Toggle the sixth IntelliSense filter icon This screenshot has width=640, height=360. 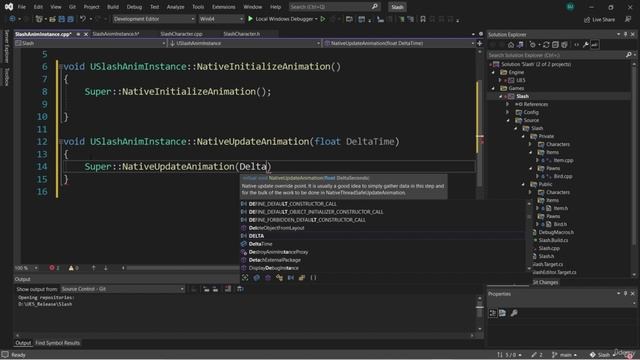pos(302,278)
